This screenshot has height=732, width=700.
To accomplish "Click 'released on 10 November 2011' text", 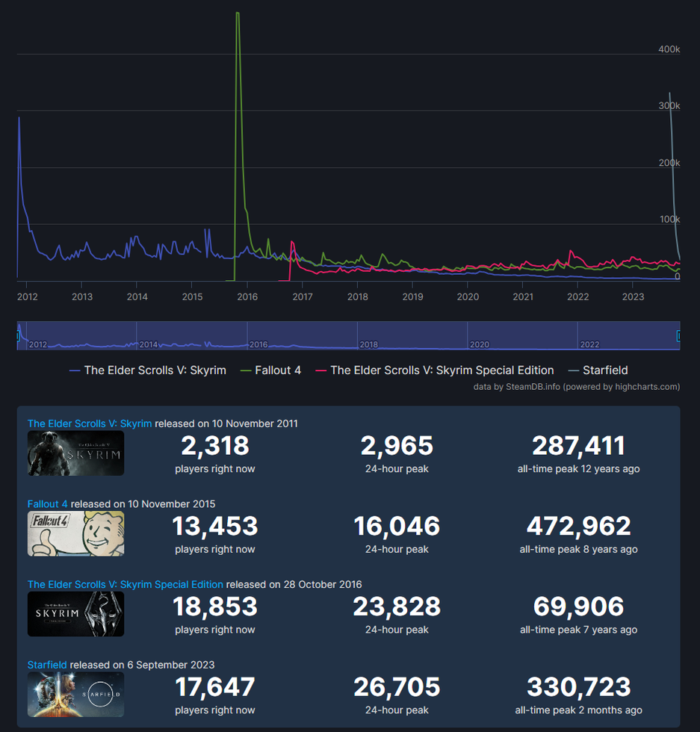I will click(x=226, y=424).
